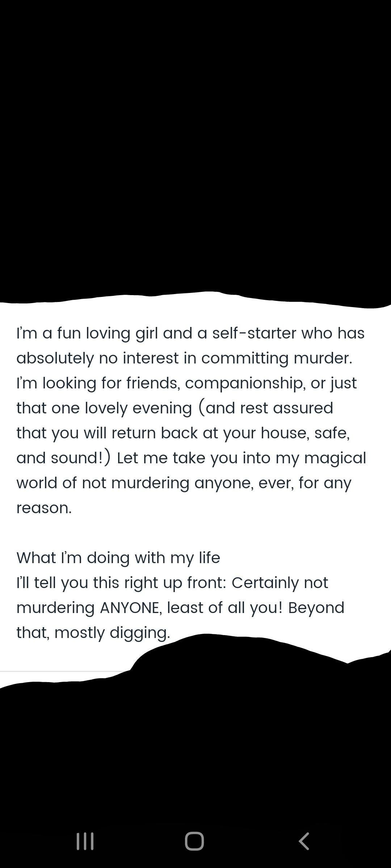Click the word "companionship" in the bio
Image resolution: width=391 pixels, height=868 pixels.
(244, 383)
